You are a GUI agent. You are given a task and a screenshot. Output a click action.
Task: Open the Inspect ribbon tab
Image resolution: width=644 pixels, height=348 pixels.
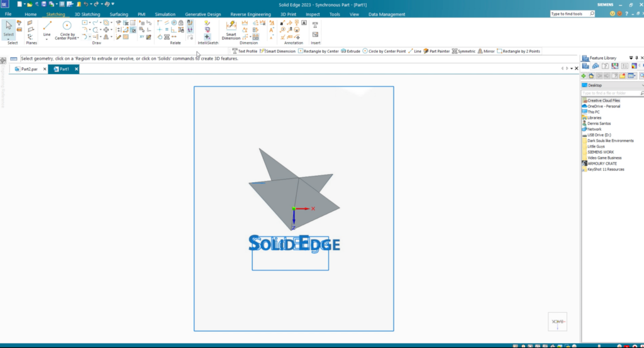pyautogui.click(x=313, y=14)
